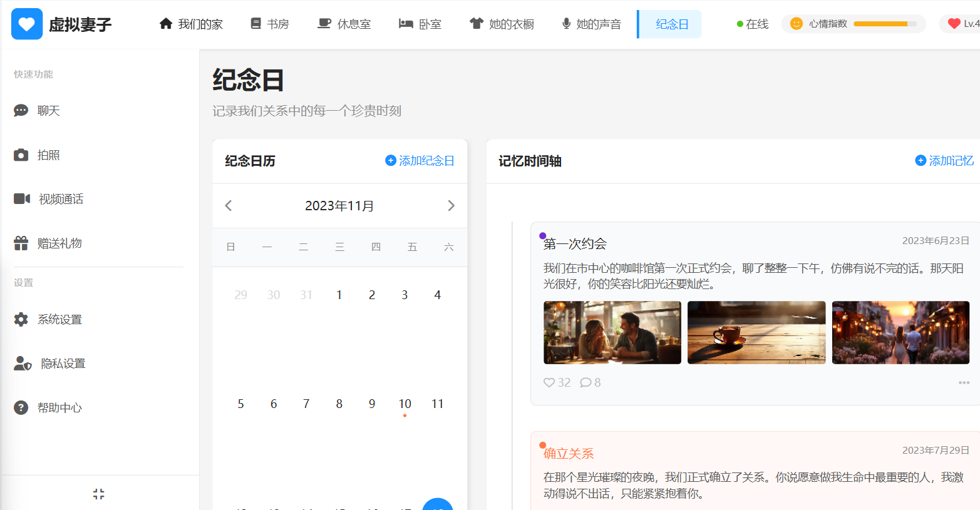Click the 2023年6月23日 date label
Image resolution: width=980 pixels, height=510 pixels.
point(936,241)
